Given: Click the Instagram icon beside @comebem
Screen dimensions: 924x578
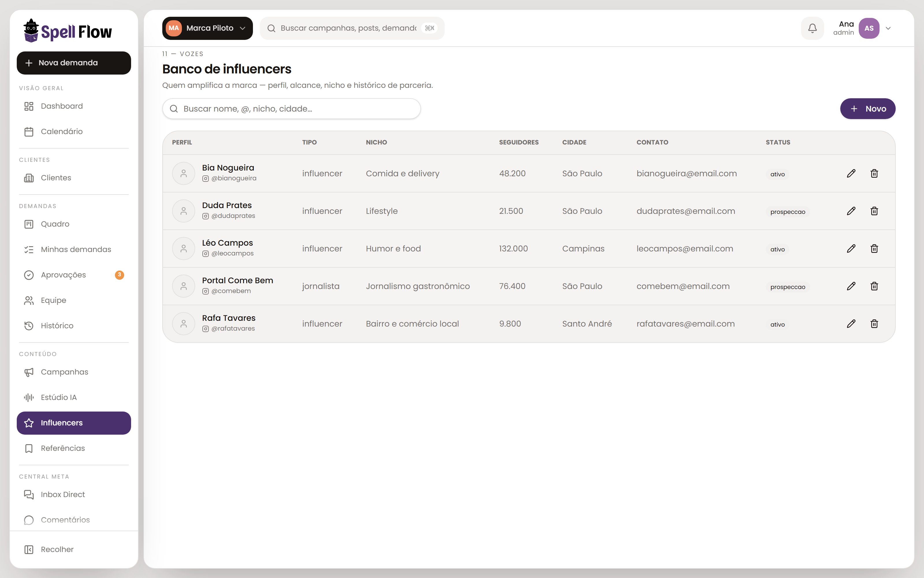Looking at the screenshot, I should (205, 291).
